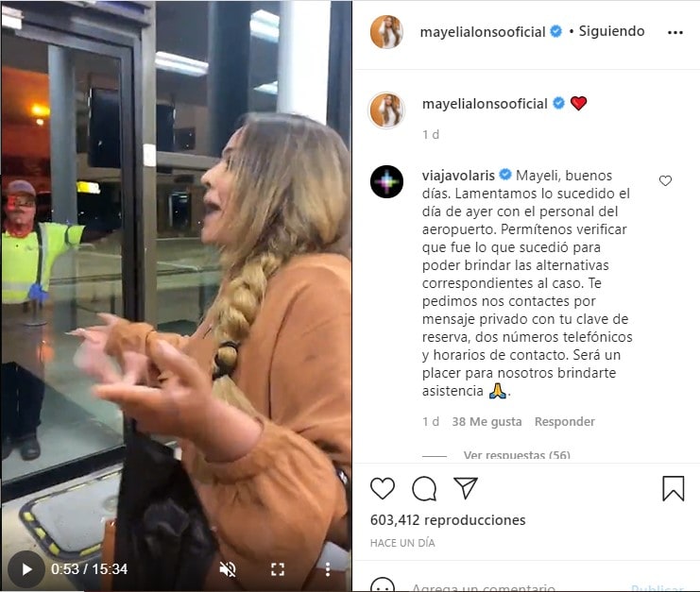Unmute the video sound

tap(228, 569)
